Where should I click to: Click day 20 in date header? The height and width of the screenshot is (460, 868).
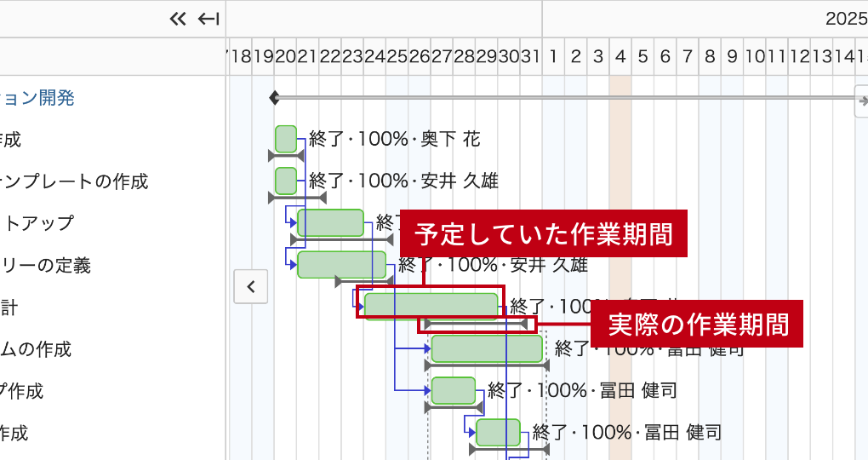pyautogui.click(x=285, y=56)
